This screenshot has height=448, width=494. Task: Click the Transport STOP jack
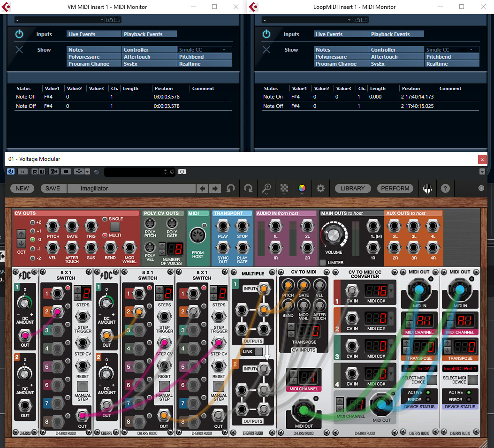click(x=242, y=226)
